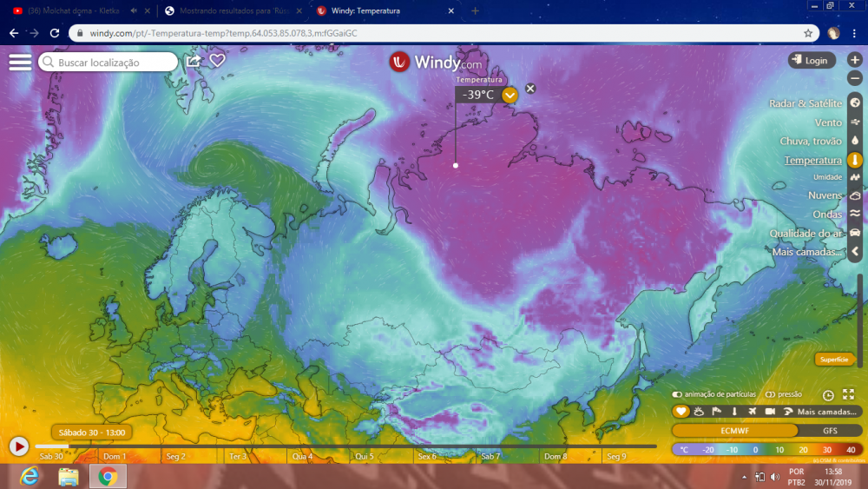Screen dimensions: 868x489
Task: Open the Mais camadas... layer menu
Action: 806,252
